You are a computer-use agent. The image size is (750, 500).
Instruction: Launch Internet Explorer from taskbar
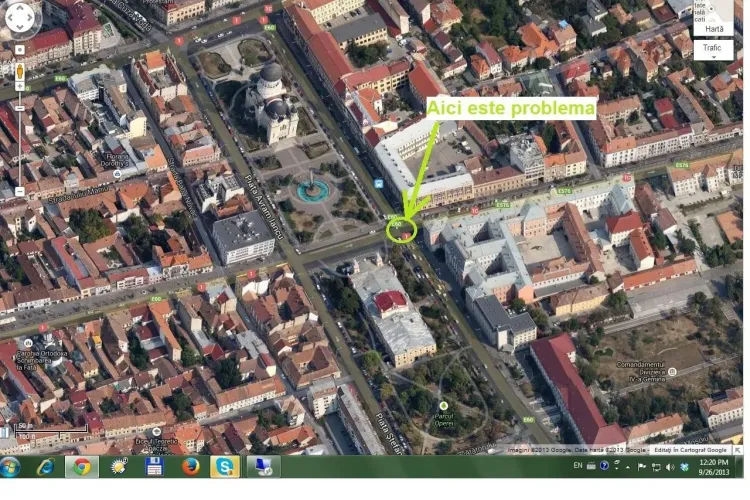[45, 467]
